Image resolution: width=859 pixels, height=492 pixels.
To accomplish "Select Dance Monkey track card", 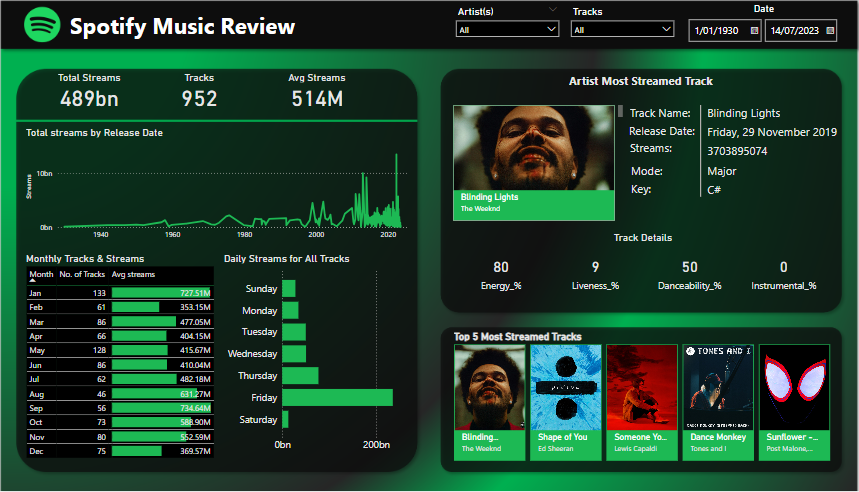I will (x=718, y=403).
